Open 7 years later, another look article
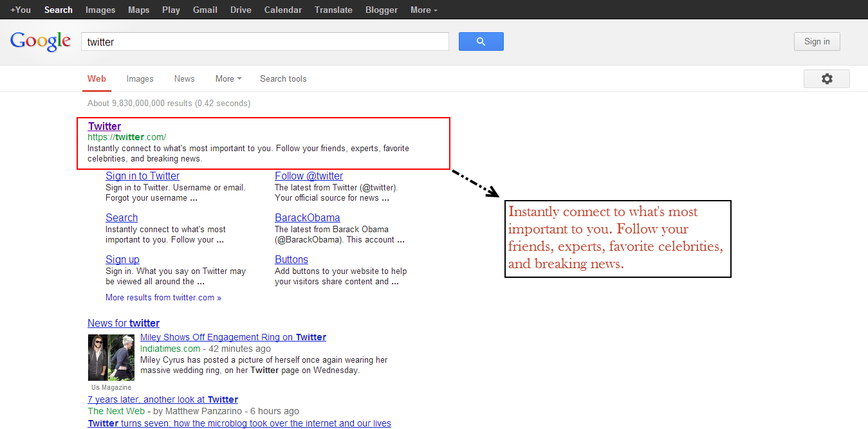This screenshot has height=429, width=868. (x=163, y=399)
